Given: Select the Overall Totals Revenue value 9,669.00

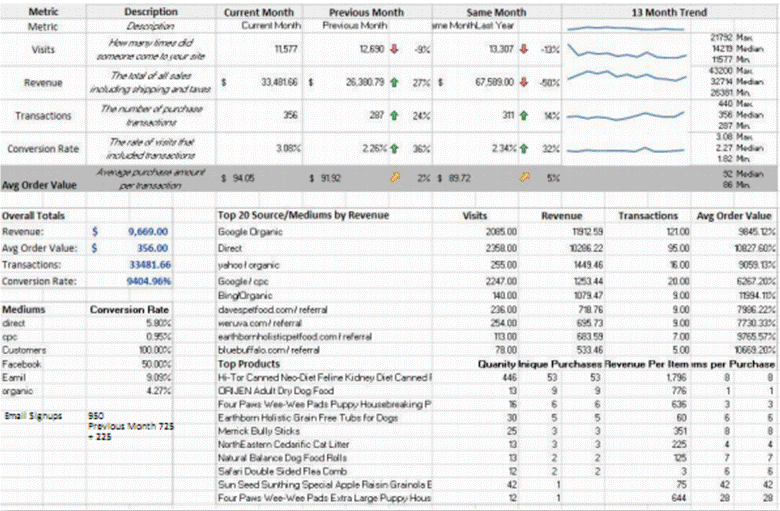Looking at the screenshot, I should (x=146, y=231).
